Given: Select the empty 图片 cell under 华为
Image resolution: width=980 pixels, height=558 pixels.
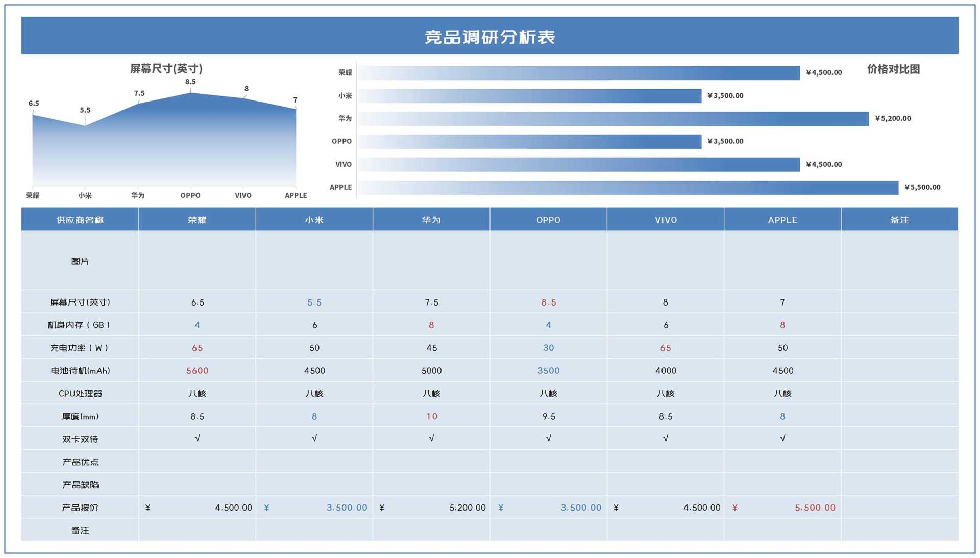Looking at the screenshot, I should coord(431,261).
